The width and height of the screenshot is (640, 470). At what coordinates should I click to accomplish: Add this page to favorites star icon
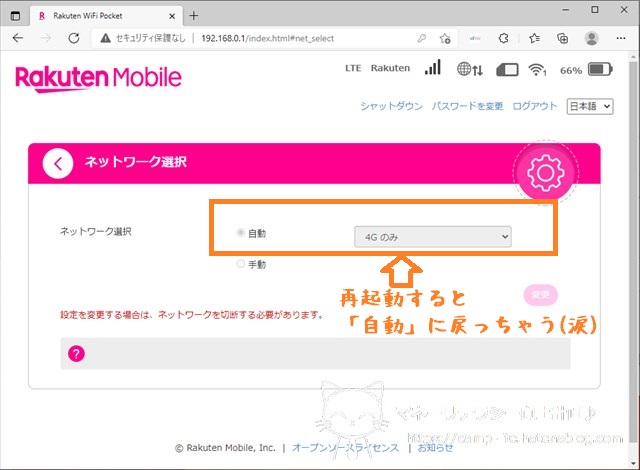coord(445,38)
